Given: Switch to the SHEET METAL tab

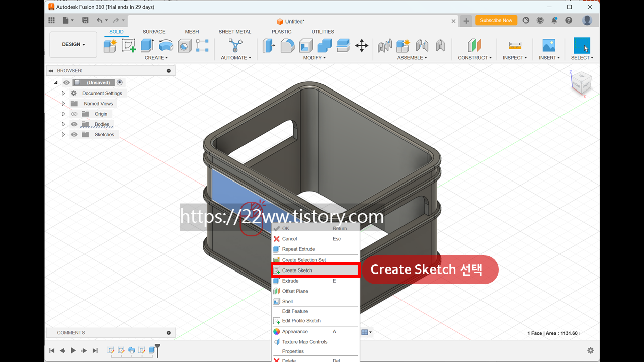Looking at the screenshot, I should [x=235, y=32].
